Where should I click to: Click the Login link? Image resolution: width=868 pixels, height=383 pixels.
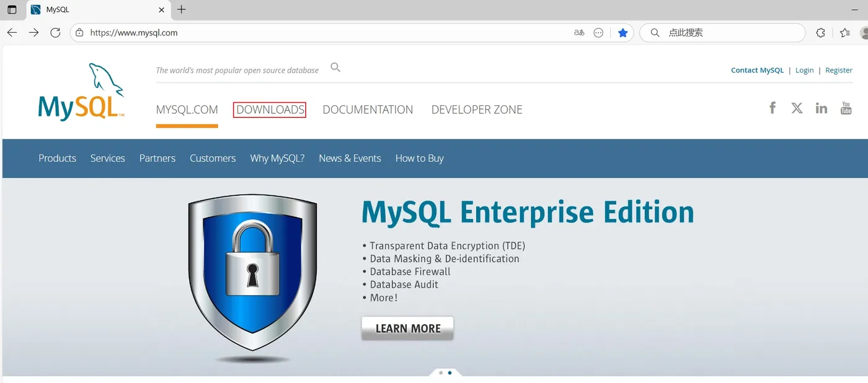804,70
